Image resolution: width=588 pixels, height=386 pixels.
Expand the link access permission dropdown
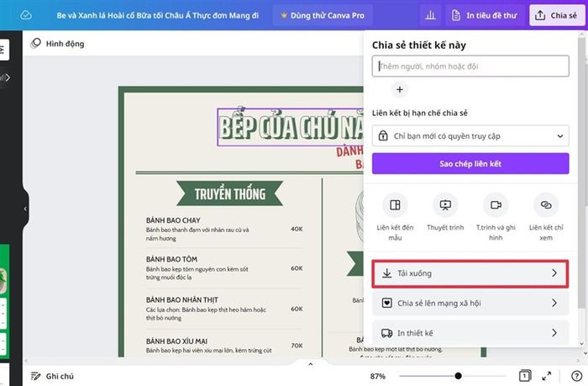pyautogui.click(x=470, y=136)
